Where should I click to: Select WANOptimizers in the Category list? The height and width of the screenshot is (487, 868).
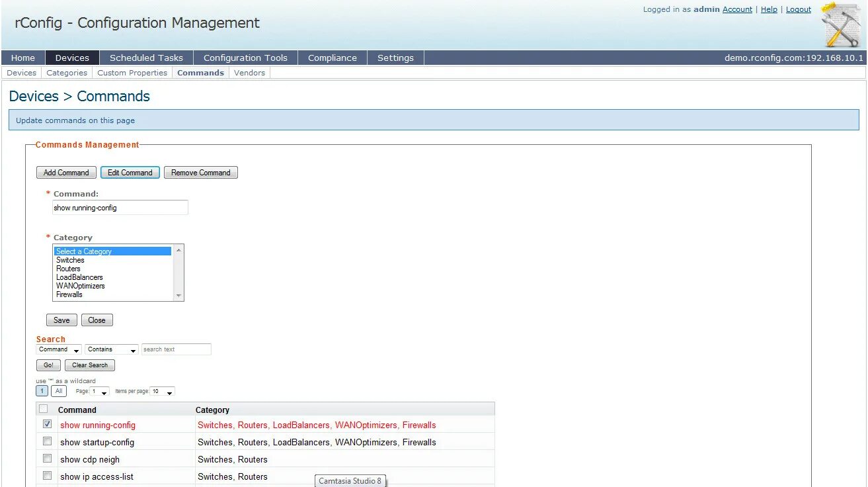click(x=112, y=286)
